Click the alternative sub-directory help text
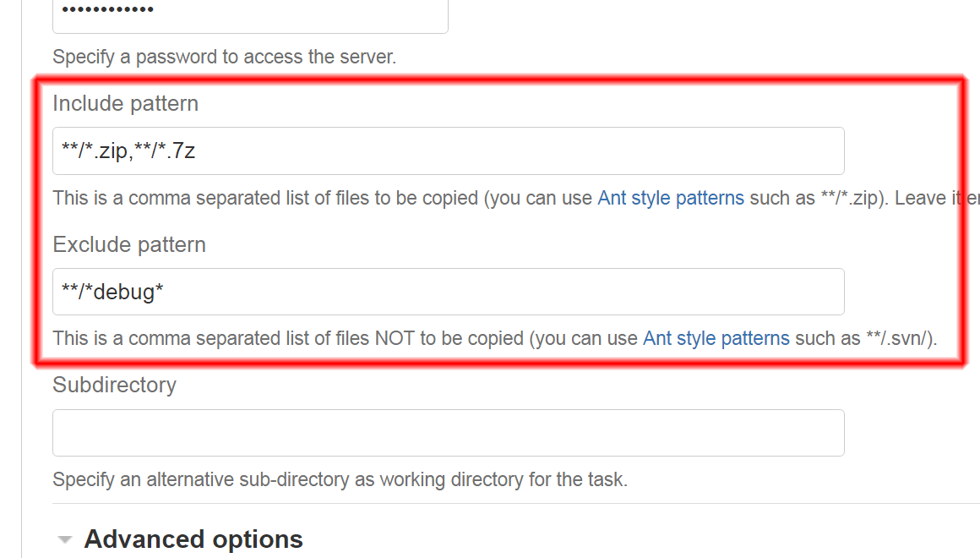The width and height of the screenshot is (980, 558). coord(340,480)
